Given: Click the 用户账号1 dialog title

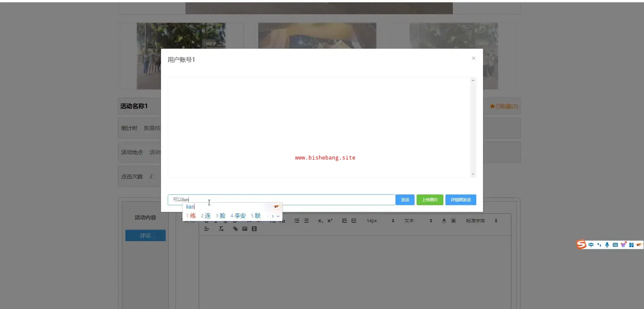Looking at the screenshot, I should 181,60.
